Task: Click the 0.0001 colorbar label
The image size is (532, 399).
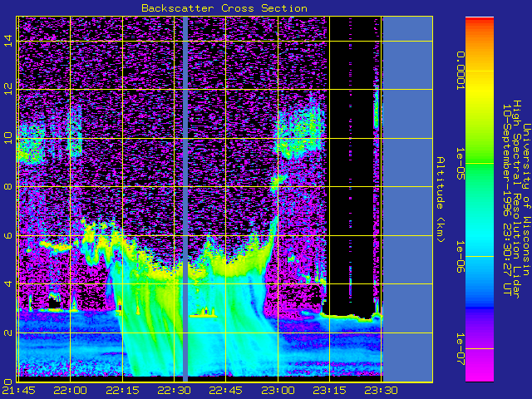Action: 460,71
